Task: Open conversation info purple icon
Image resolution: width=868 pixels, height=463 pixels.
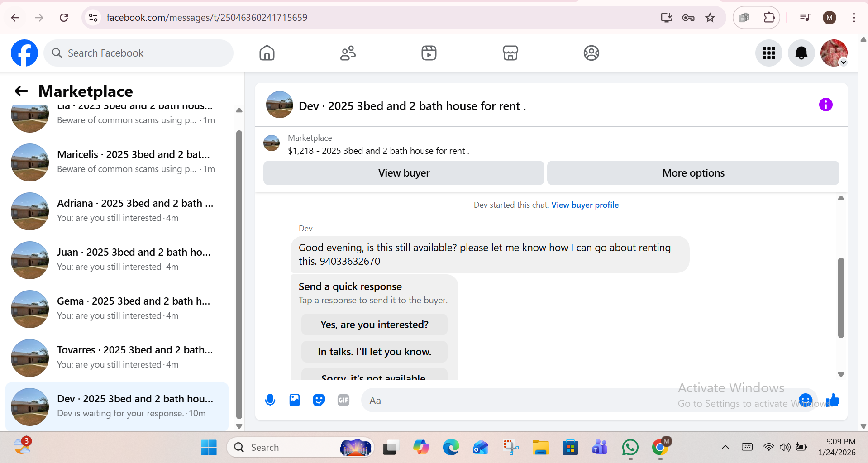Action: click(x=826, y=105)
